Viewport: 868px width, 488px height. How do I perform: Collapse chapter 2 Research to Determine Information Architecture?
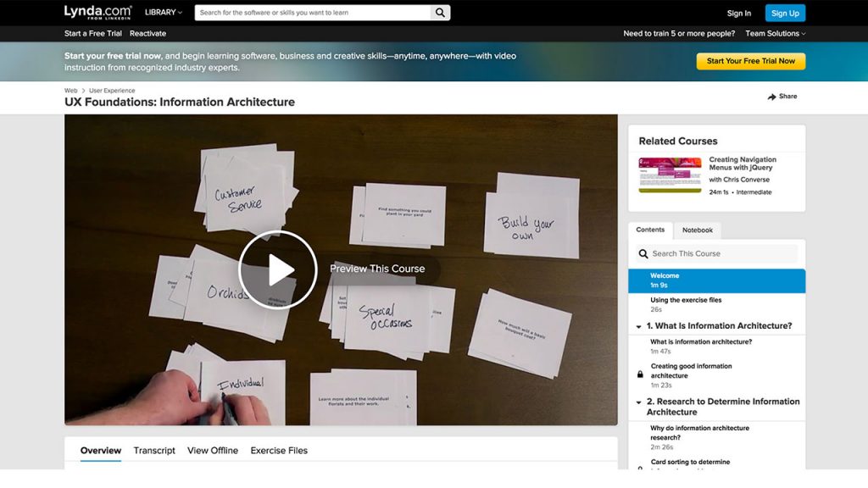637,401
